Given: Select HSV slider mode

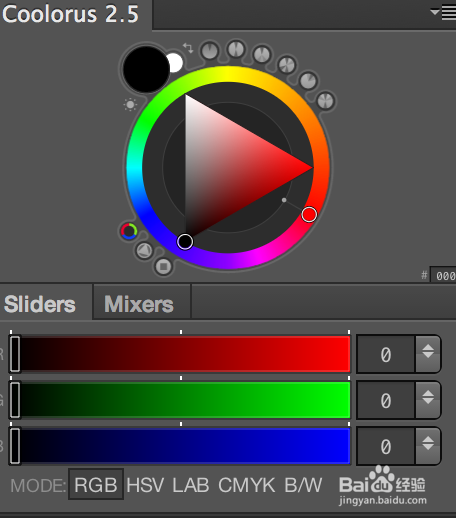Looking at the screenshot, I should pyautogui.click(x=145, y=485).
